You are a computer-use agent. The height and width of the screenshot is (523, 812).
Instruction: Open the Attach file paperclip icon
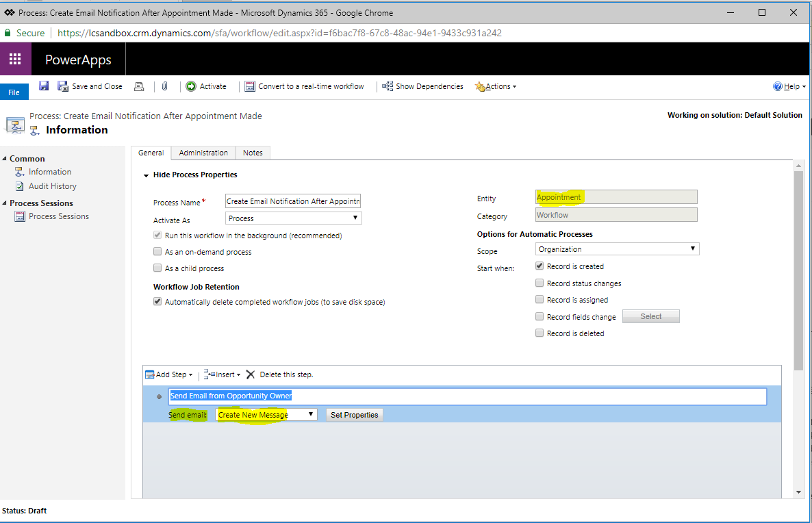point(164,86)
